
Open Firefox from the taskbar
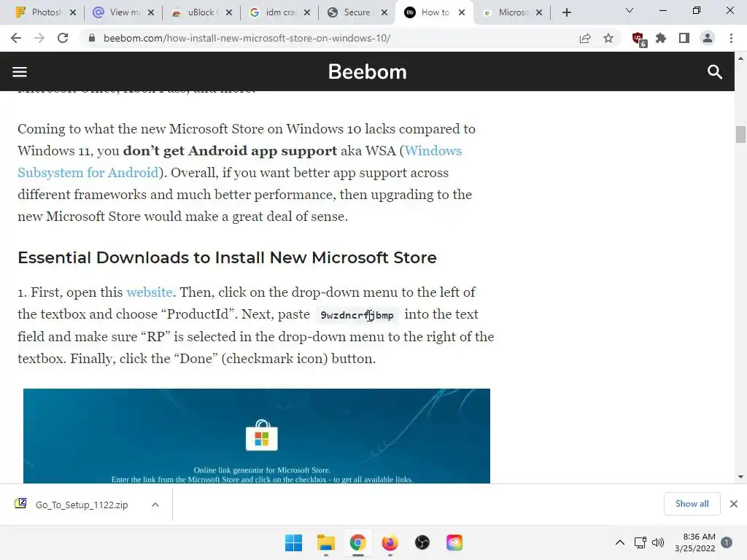(x=390, y=542)
